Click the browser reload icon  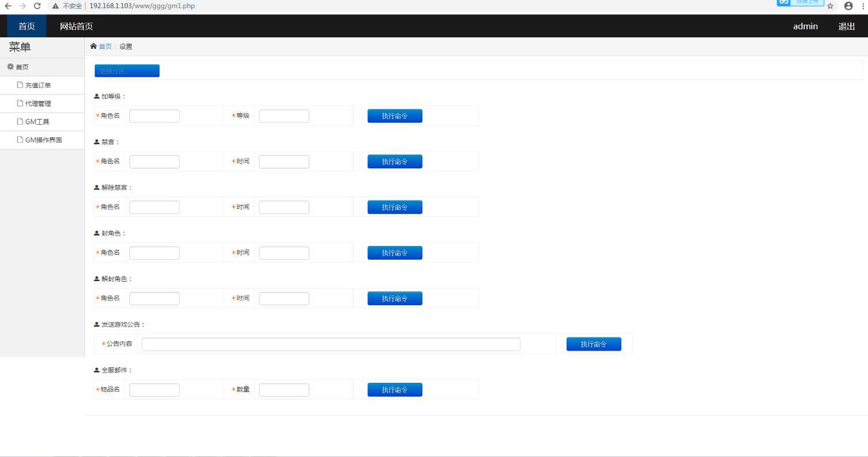point(37,6)
